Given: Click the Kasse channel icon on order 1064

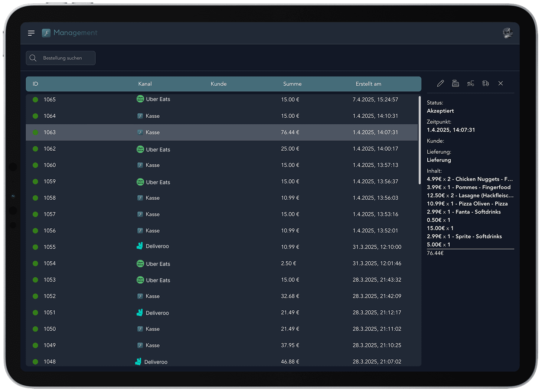Looking at the screenshot, I should coord(140,115).
